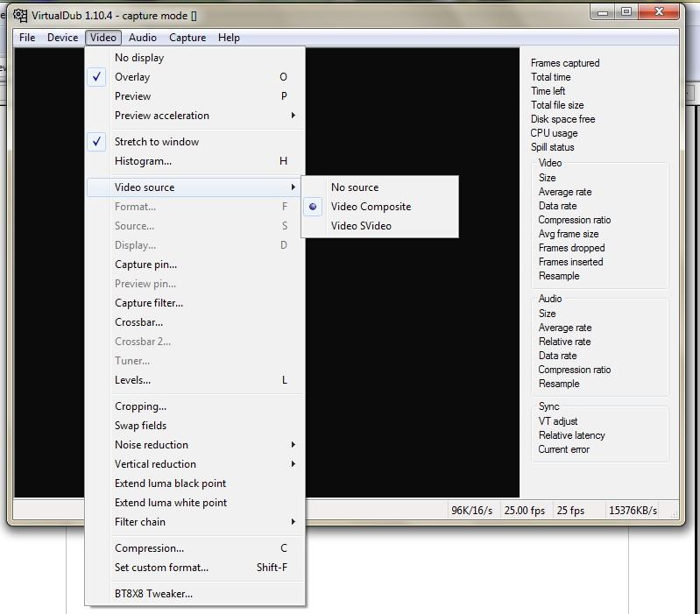Image resolution: width=700 pixels, height=614 pixels.
Task: Expand the Noise reduction submenu
Action: click(x=195, y=444)
